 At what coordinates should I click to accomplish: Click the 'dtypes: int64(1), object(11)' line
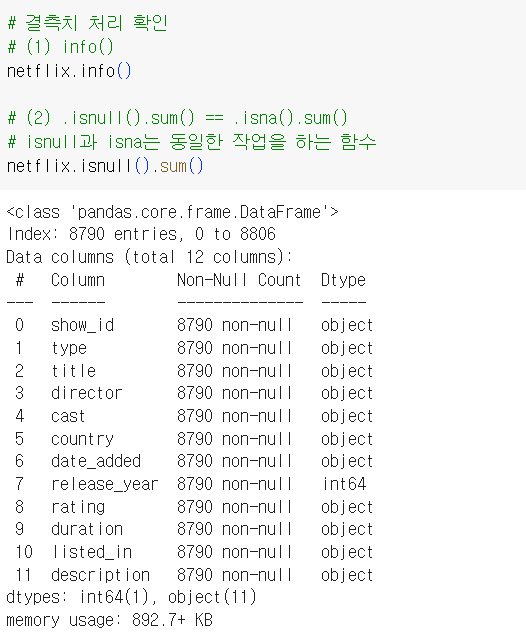click(x=131, y=597)
